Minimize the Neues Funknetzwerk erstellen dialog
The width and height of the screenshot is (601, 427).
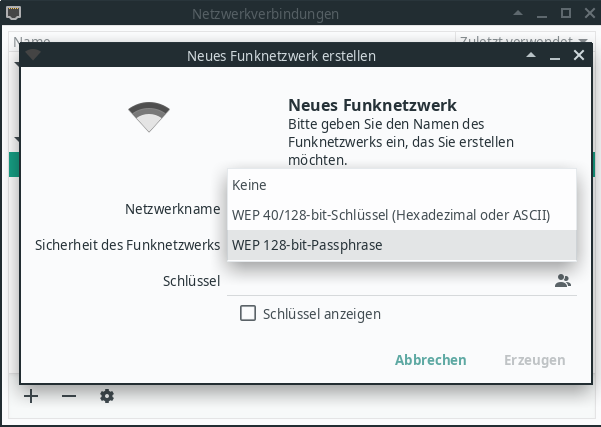tap(557, 56)
